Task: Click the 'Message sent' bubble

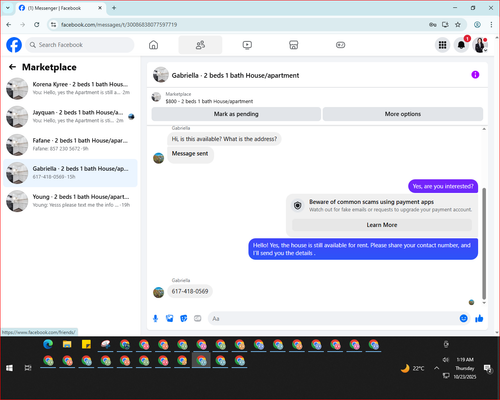Action: pyautogui.click(x=190, y=154)
